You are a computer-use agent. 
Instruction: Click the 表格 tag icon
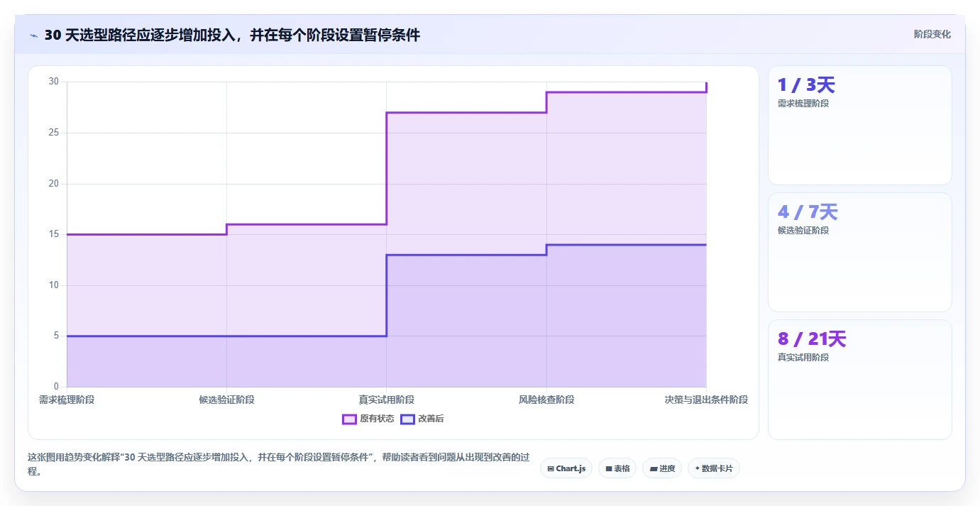(609, 468)
